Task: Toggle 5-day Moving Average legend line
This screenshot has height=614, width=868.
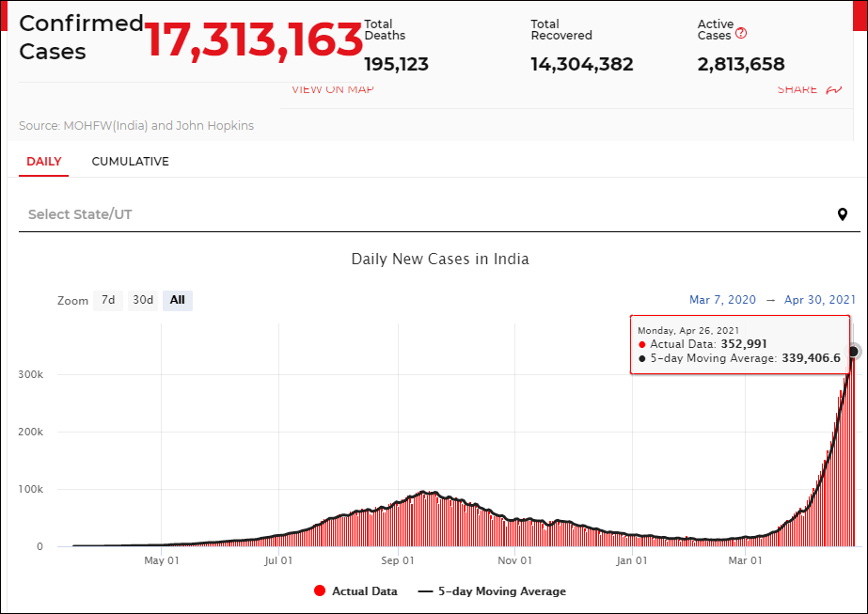Action: click(x=425, y=591)
